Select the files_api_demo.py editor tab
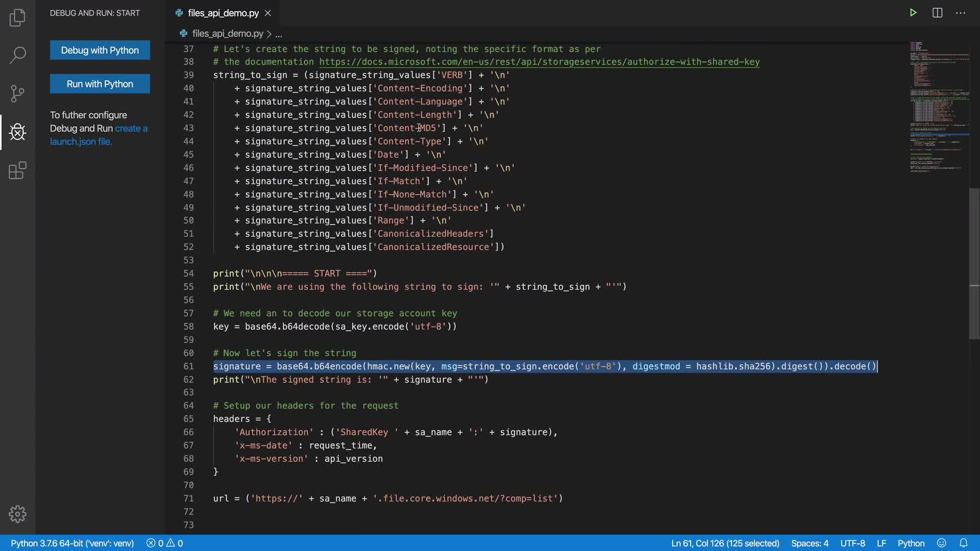Image resolution: width=980 pixels, height=551 pixels. tap(223, 13)
